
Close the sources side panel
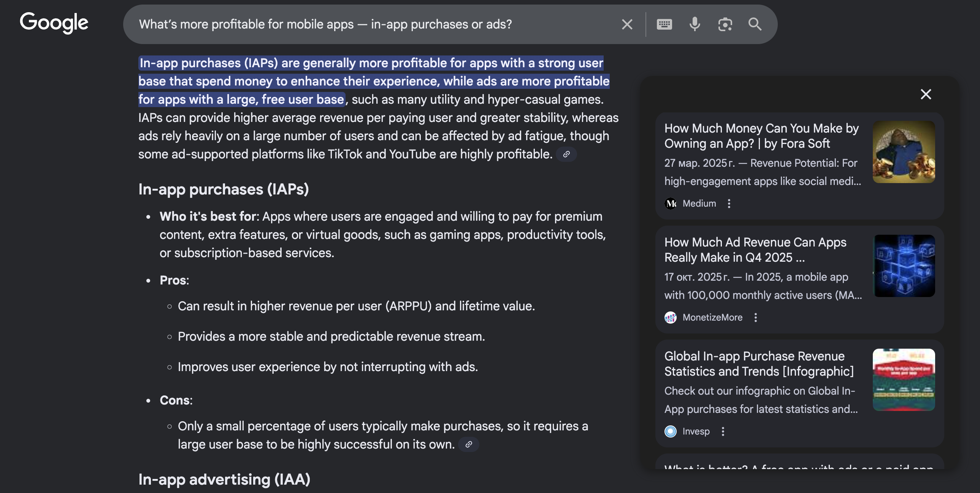[926, 94]
